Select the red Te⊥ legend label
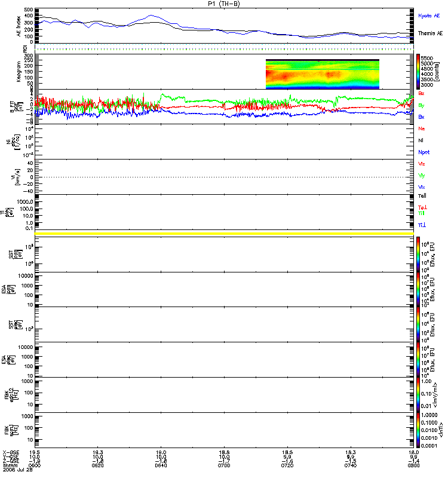 (422, 207)
